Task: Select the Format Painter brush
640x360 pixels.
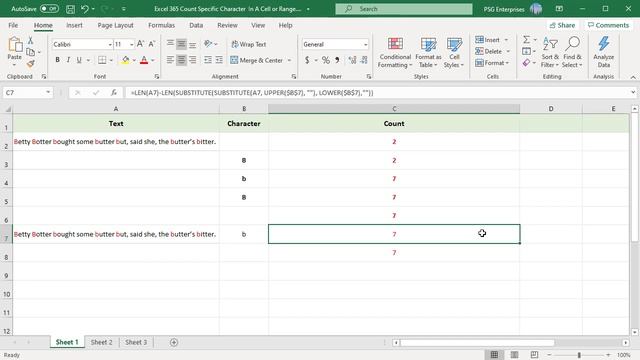Action: point(30,63)
